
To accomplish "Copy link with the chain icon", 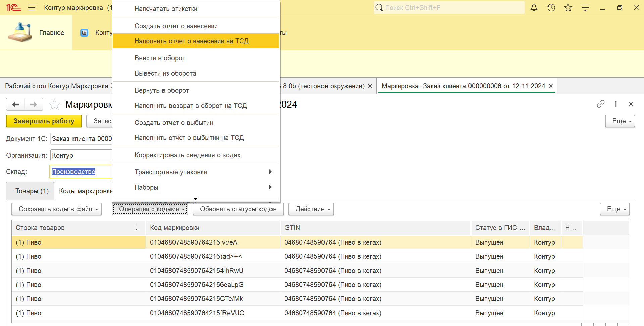I will point(600,104).
